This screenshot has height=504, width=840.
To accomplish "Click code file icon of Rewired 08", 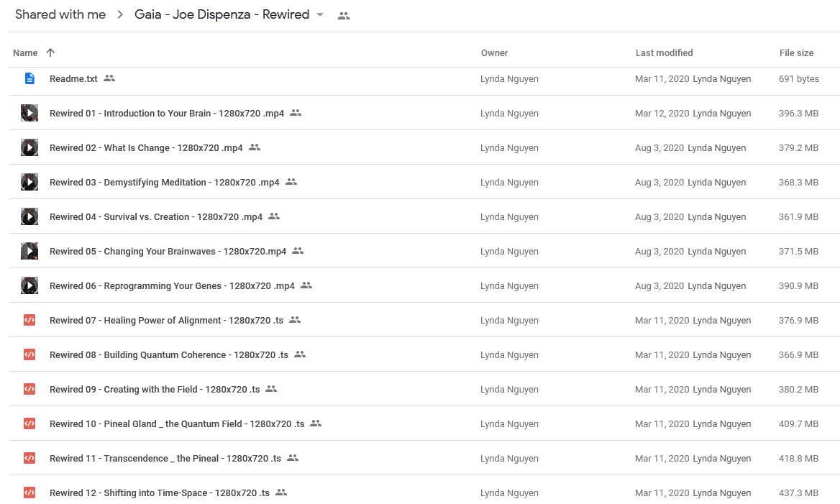I will tap(29, 354).
